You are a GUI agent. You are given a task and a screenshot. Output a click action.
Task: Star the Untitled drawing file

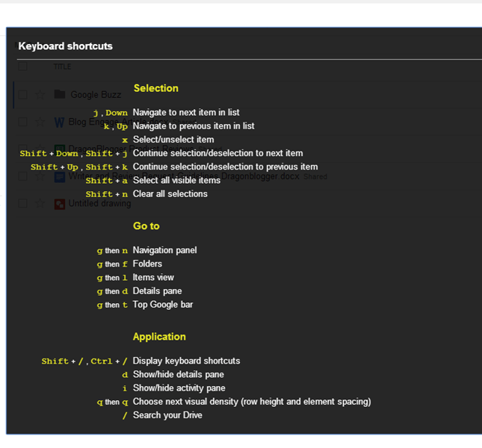[x=40, y=203]
